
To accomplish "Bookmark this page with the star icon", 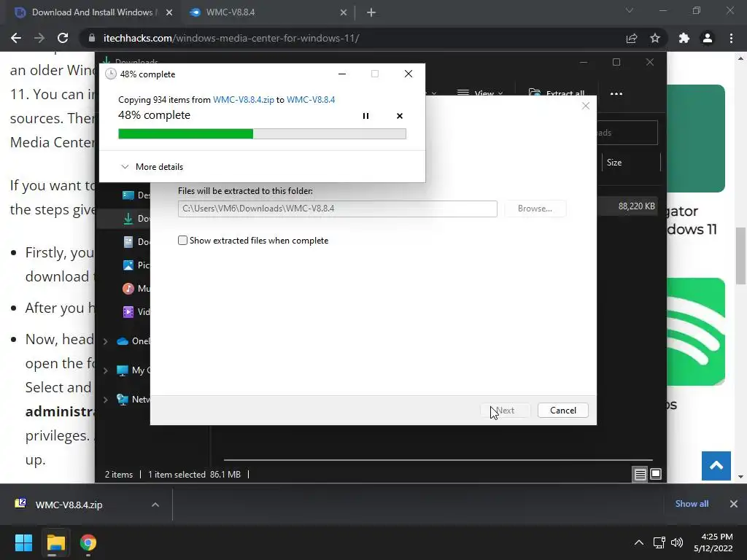I will (655, 38).
